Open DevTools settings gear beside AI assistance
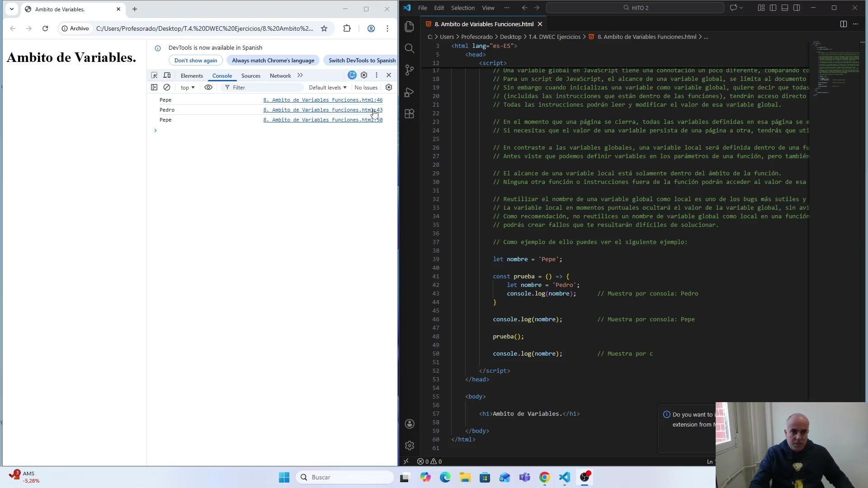 point(364,75)
